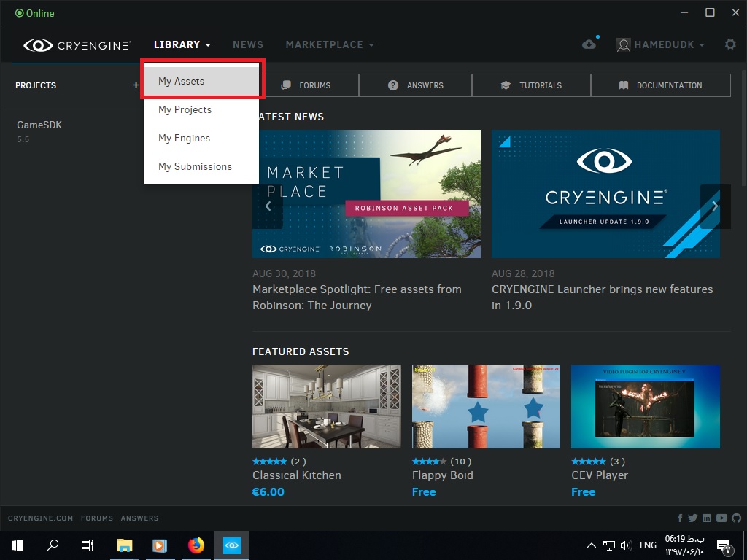Viewport: 747px width, 560px height.
Task: Open Launcher Update 1.9.0 news image
Action: point(605,194)
